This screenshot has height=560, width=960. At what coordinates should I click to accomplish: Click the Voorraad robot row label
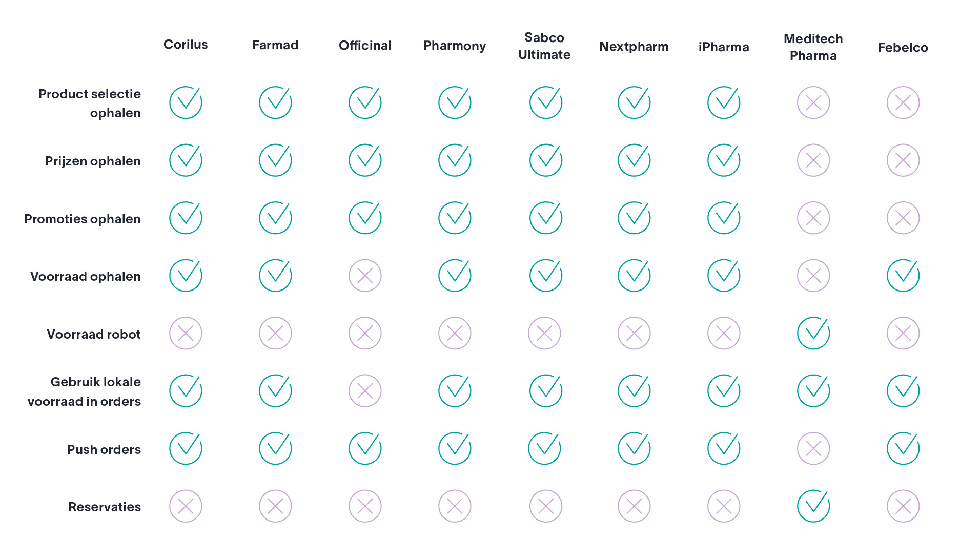[94, 334]
